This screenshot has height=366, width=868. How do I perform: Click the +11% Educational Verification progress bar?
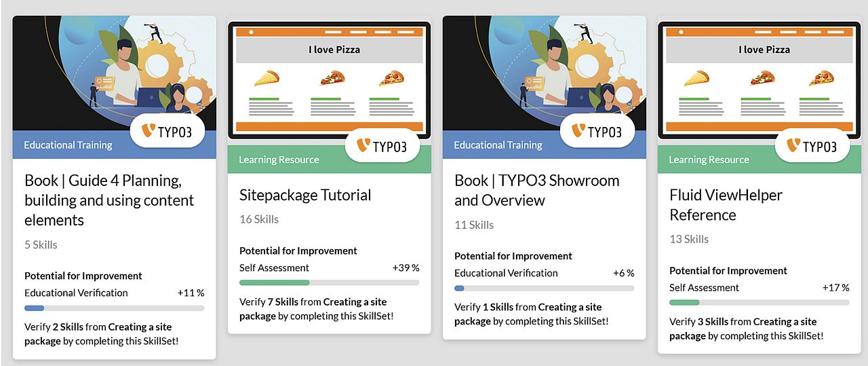(115, 308)
